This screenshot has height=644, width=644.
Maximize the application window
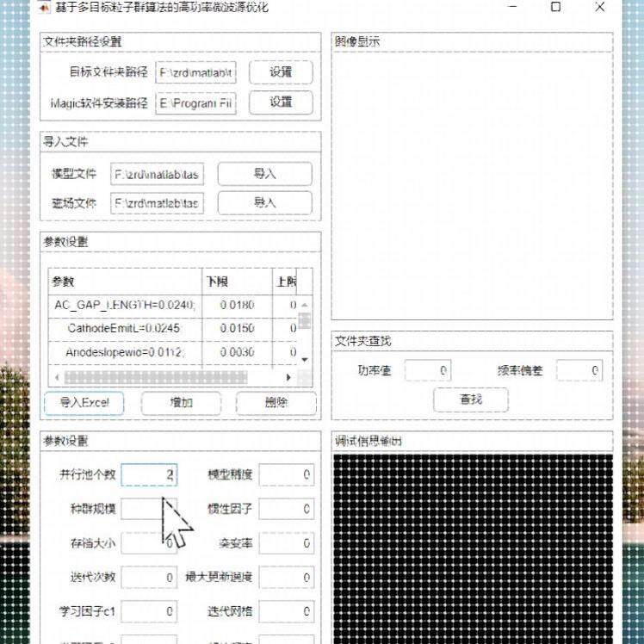pos(555,7)
